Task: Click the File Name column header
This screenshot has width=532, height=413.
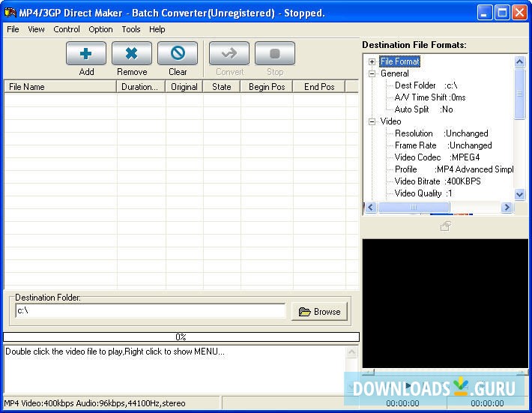Action: coord(61,87)
